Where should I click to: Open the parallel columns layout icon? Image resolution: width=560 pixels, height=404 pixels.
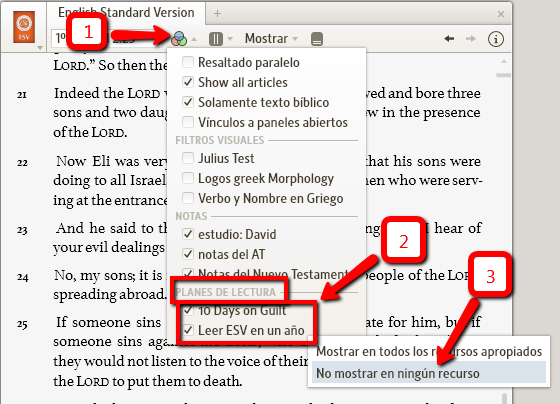(x=216, y=39)
